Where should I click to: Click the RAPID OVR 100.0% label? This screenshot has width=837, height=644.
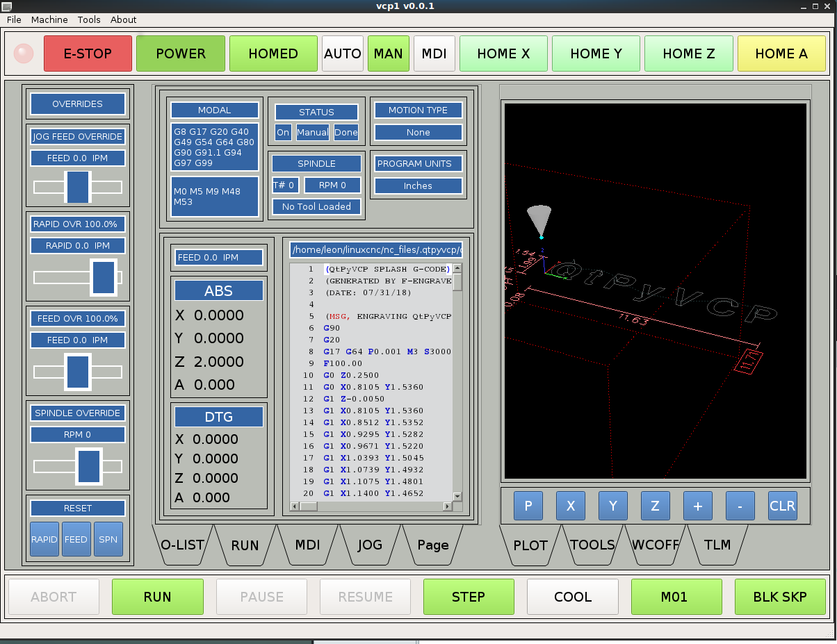click(77, 224)
